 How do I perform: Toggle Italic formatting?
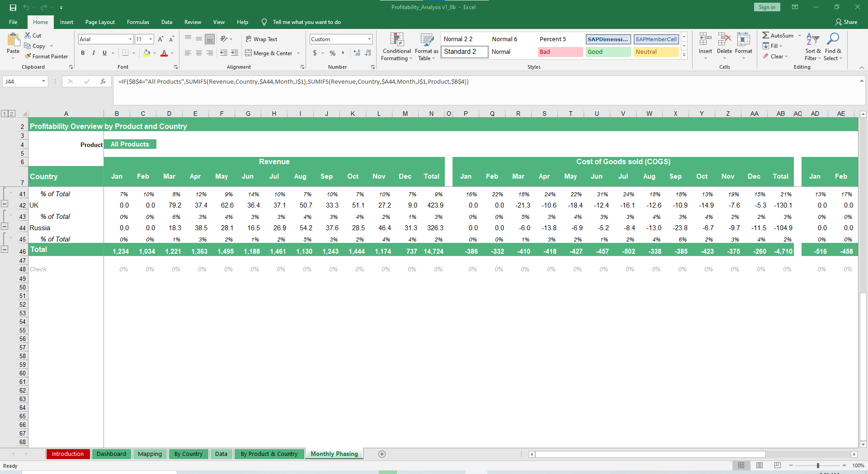pos(94,53)
